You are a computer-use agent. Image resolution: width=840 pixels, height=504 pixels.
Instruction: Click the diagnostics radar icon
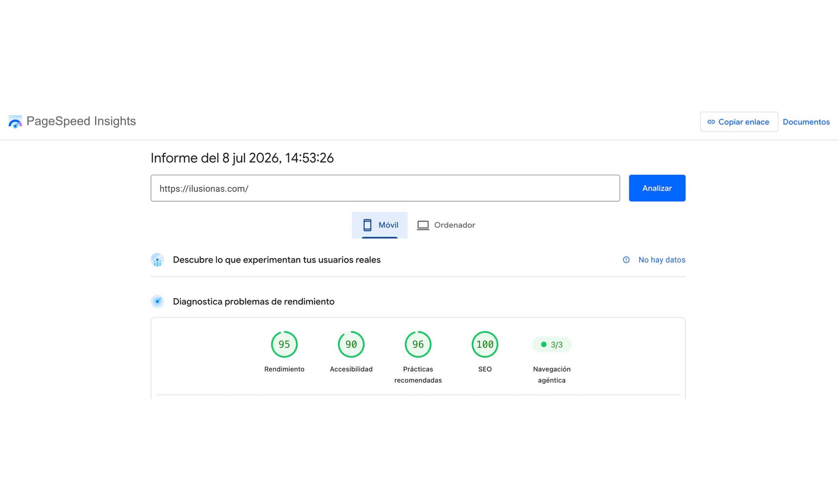tap(157, 302)
